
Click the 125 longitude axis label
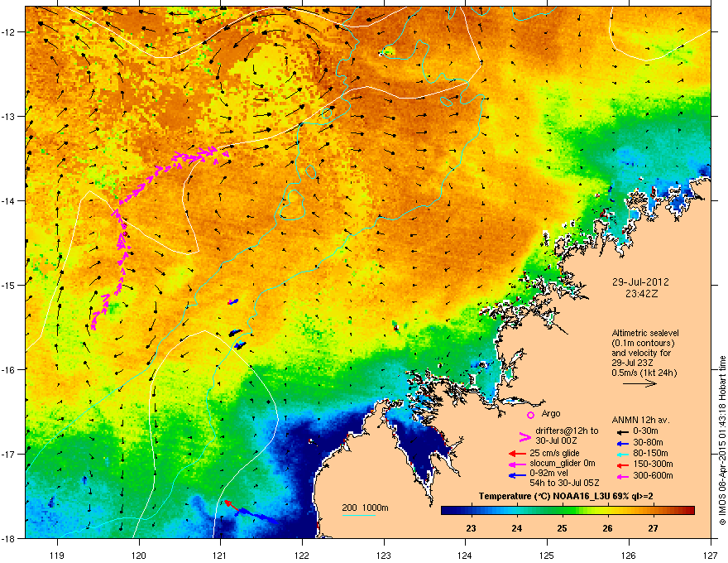[547, 555]
